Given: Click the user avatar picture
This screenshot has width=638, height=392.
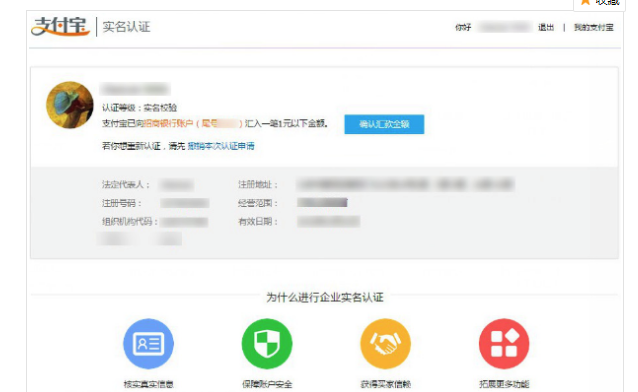Looking at the screenshot, I should (70, 105).
